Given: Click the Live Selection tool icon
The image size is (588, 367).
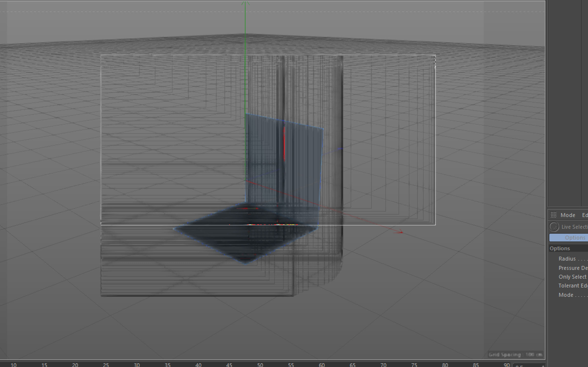Looking at the screenshot, I should (554, 227).
